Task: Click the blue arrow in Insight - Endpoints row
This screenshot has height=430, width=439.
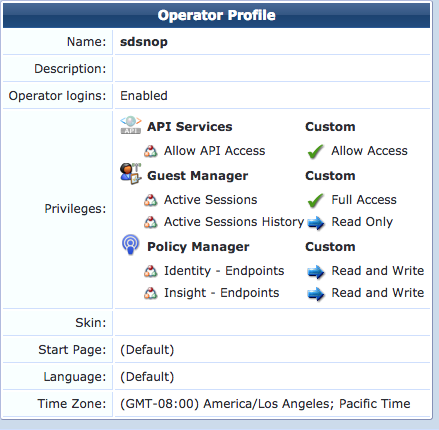Action: point(316,294)
